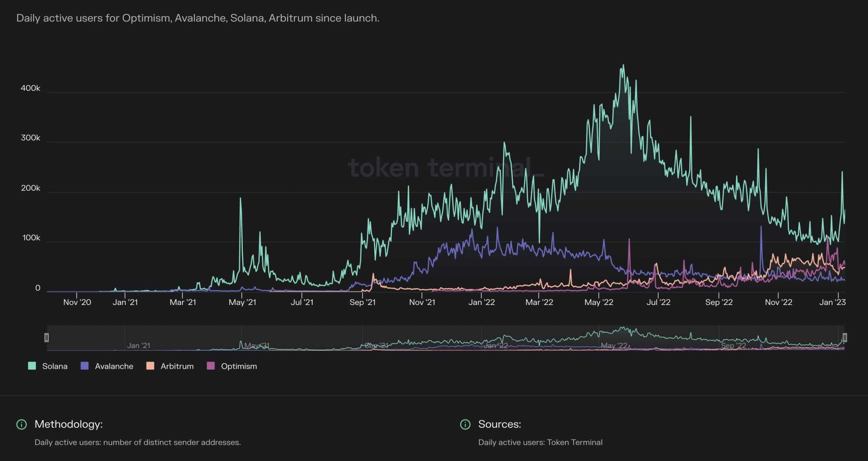The width and height of the screenshot is (868, 461).
Task: Click the green Solana legend swatch
Action: (32, 366)
